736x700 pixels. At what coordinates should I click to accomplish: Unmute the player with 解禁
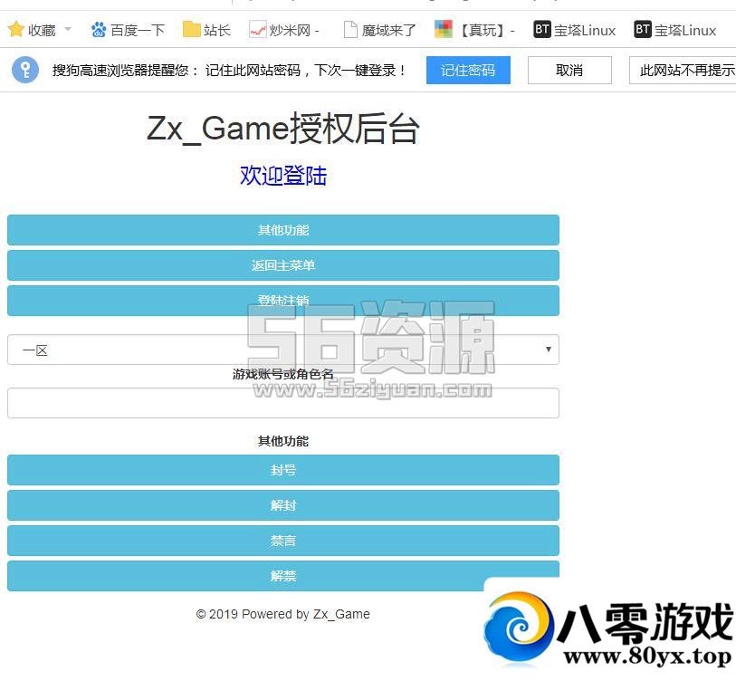[x=282, y=576]
